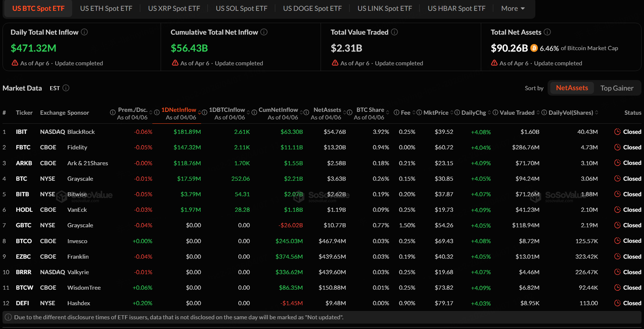Click warning icon under Daily Total Net Inflow
This screenshot has height=329, width=644.
[15, 63]
